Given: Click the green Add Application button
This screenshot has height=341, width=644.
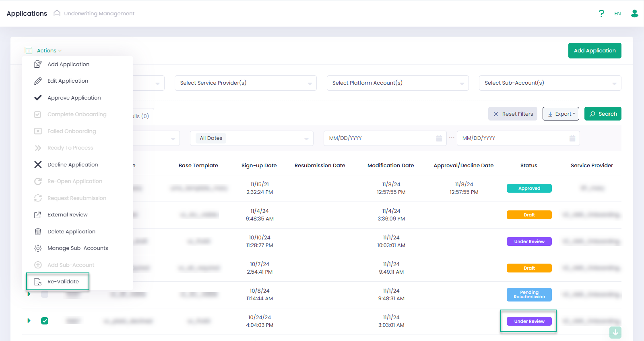Looking at the screenshot, I should (594, 51).
